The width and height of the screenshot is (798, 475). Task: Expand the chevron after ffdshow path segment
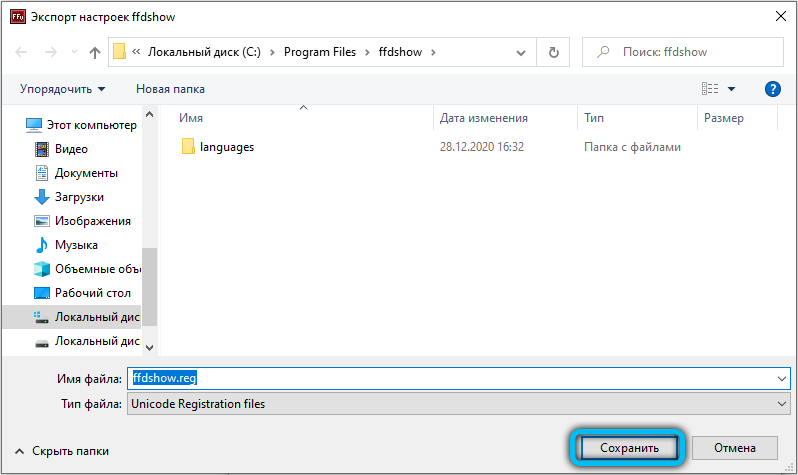[433, 52]
